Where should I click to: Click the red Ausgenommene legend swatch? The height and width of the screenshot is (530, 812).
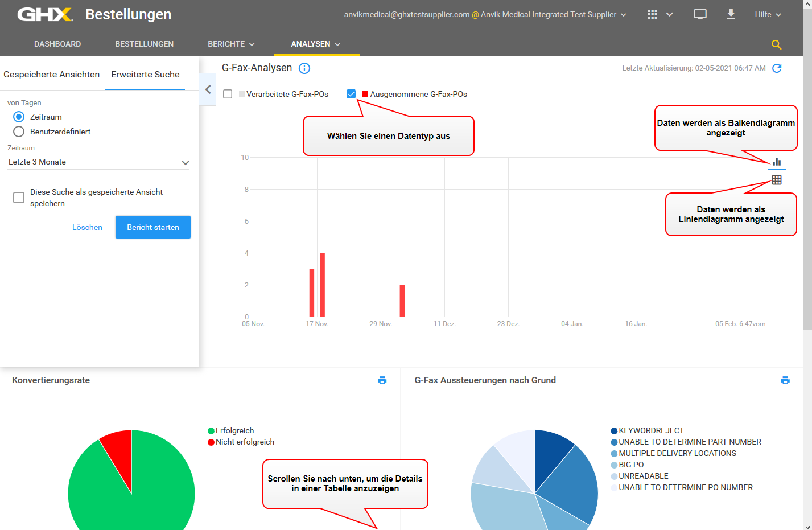[365, 94]
